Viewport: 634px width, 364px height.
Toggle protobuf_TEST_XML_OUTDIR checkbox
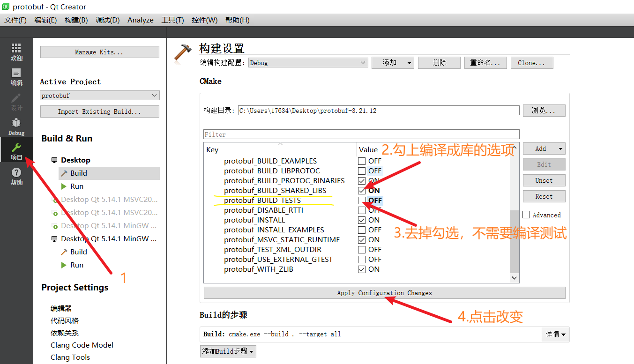[362, 250]
